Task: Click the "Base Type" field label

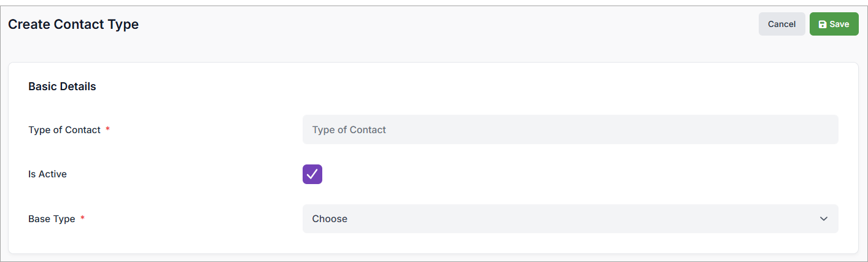Action: coord(52,219)
